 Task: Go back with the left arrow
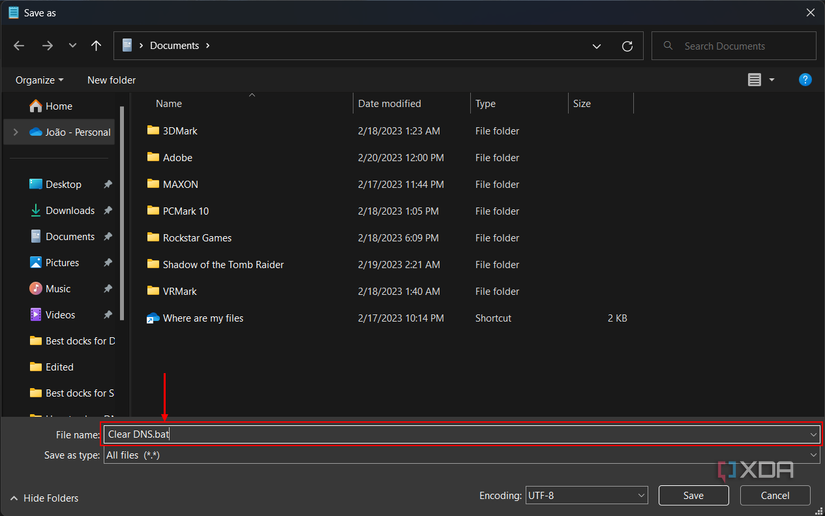pyautogui.click(x=19, y=46)
